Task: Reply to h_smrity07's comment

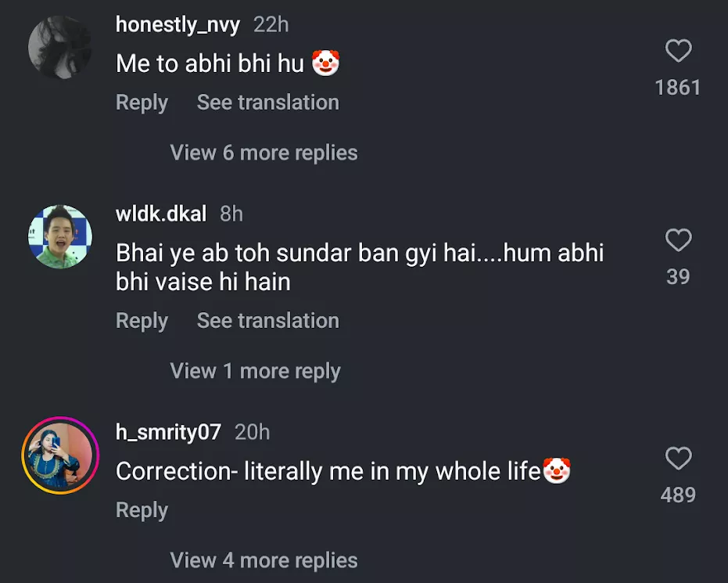Action: (x=142, y=510)
